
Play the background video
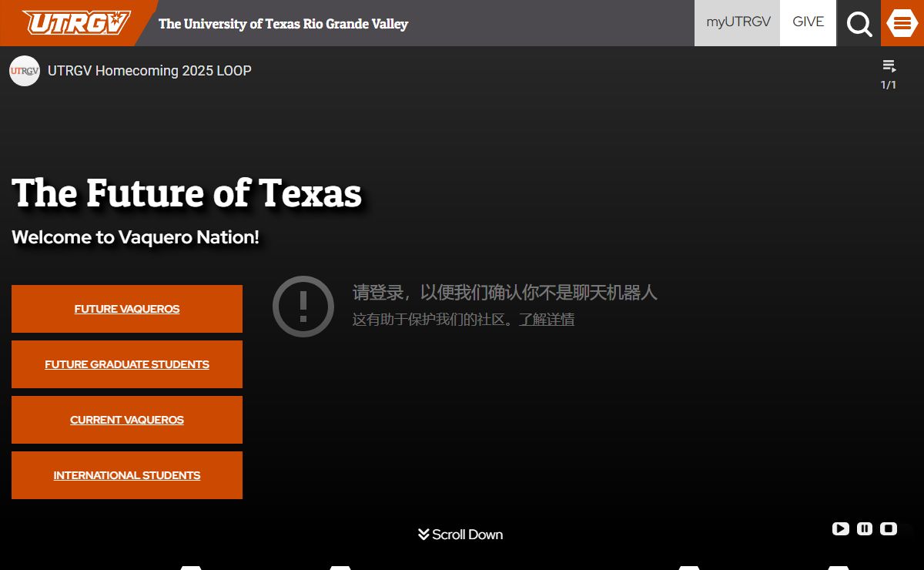(841, 528)
